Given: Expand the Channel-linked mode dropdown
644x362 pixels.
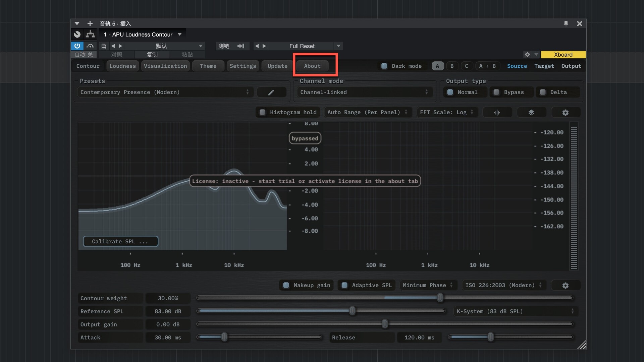Looking at the screenshot, I should 364,92.
